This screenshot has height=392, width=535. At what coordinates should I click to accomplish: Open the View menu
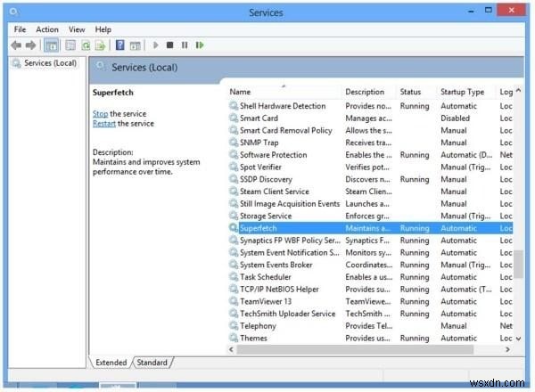point(77,29)
